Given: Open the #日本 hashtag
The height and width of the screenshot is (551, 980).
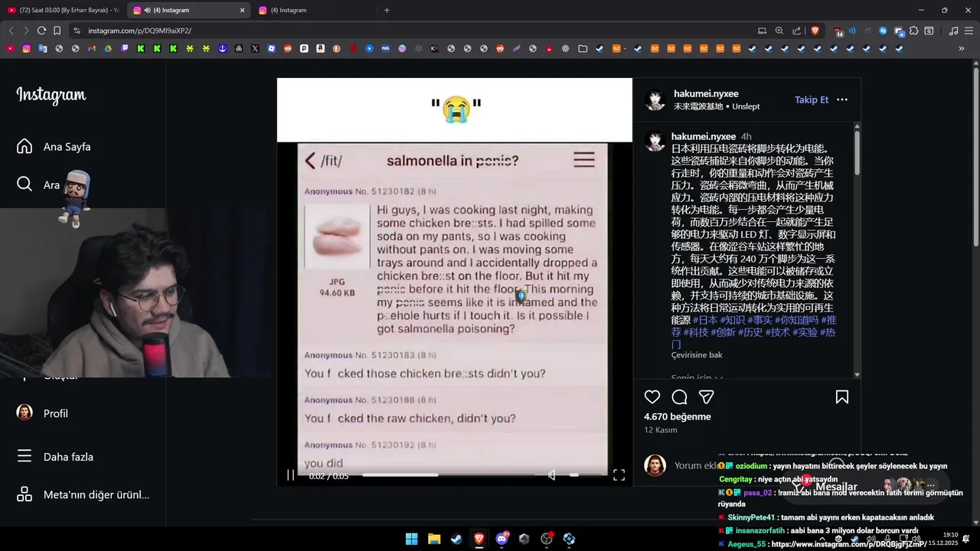Looking at the screenshot, I should coord(706,320).
